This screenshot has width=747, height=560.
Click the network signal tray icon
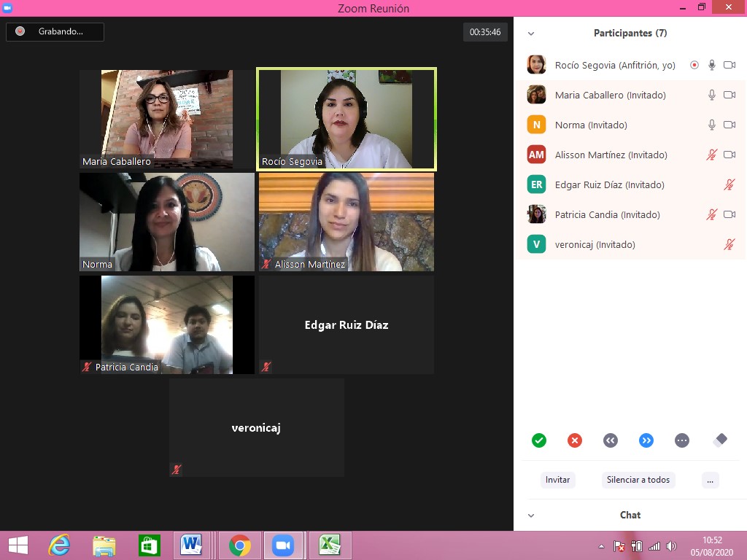tap(654, 546)
